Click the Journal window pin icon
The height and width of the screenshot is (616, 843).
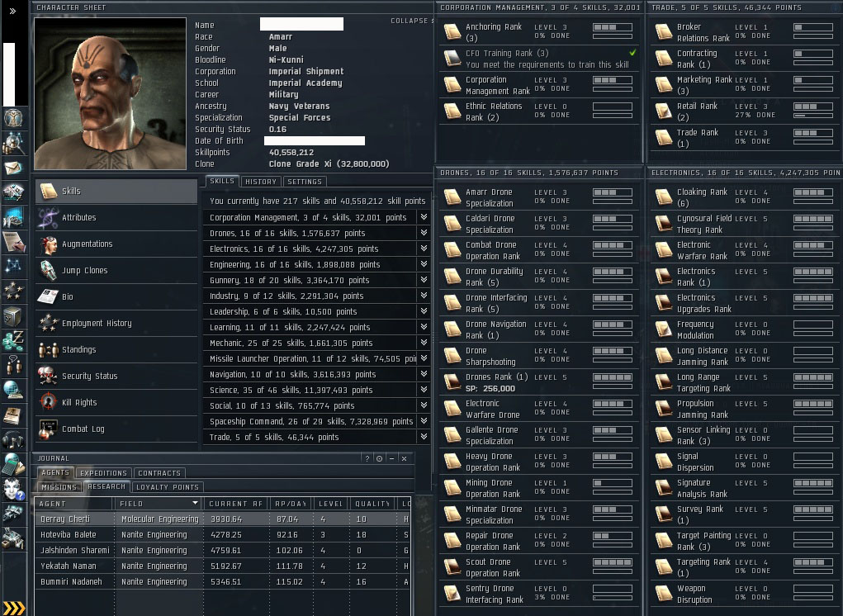pyautogui.click(x=380, y=458)
